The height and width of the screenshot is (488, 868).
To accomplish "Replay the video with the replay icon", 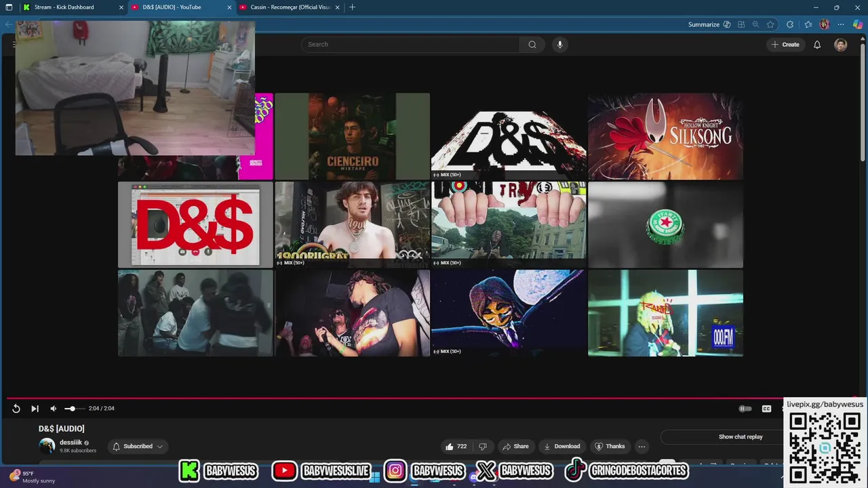I will [16, 409].
